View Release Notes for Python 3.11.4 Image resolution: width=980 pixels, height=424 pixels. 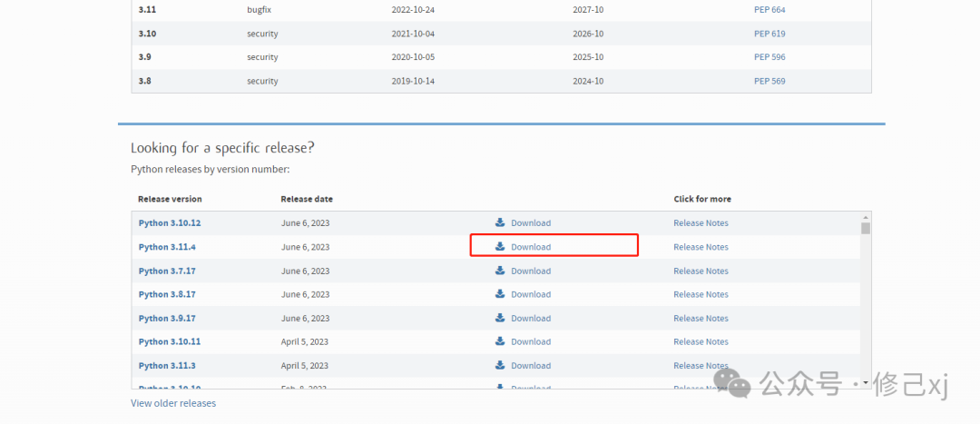[x=701, y=247]
